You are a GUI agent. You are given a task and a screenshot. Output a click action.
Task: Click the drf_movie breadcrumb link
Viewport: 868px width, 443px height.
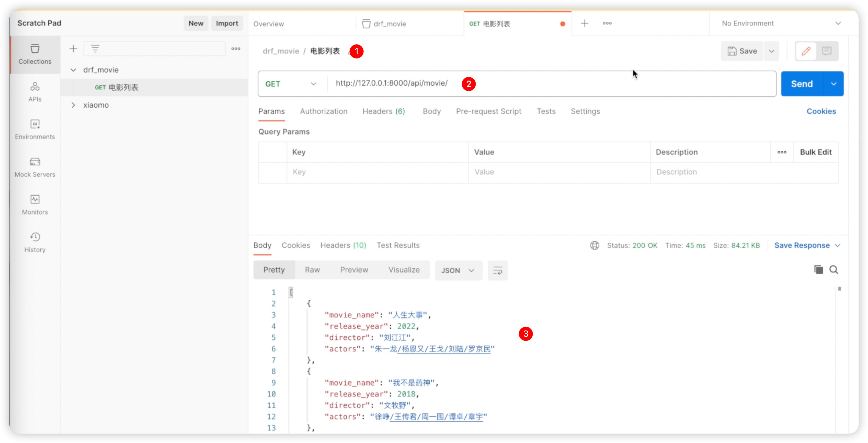[x=281, y=51]
